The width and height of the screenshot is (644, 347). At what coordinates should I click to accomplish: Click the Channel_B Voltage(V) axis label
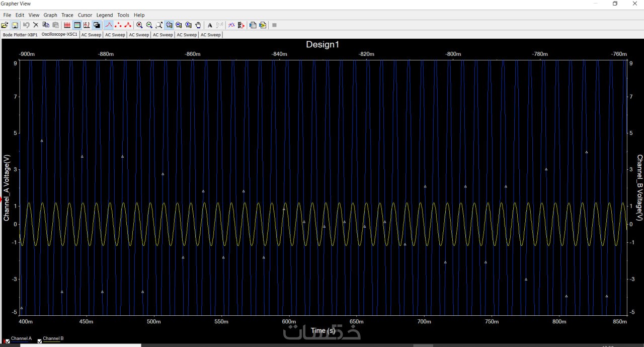(x=639, y=187)
